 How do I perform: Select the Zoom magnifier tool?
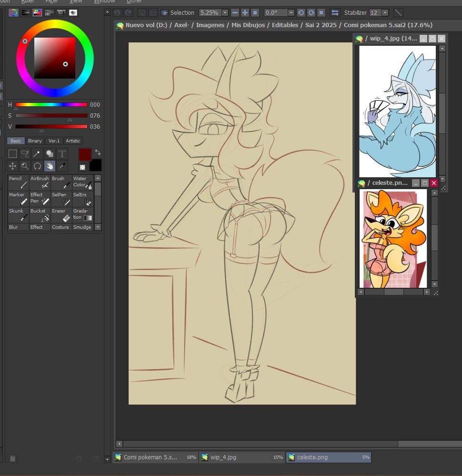pos(25,166)
